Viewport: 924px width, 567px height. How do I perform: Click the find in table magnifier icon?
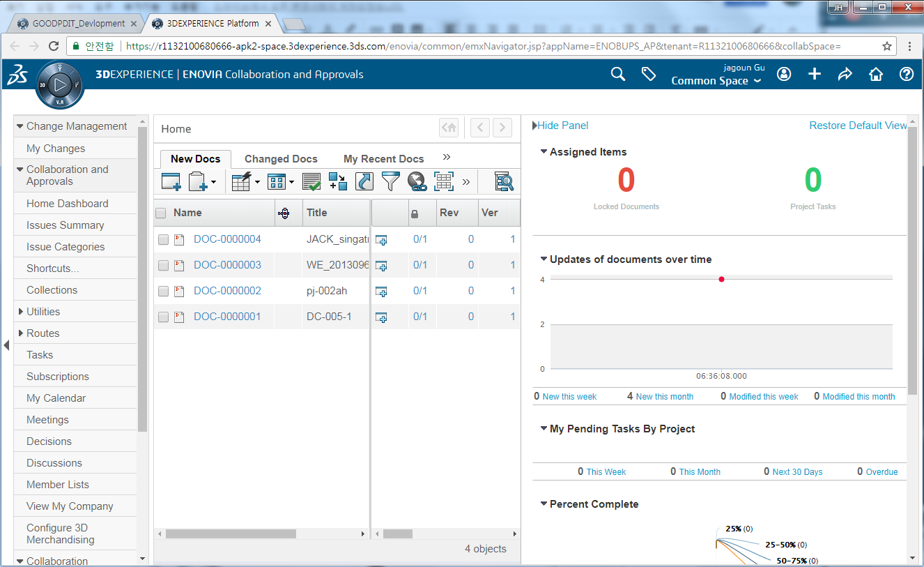[x=505, y=182]
